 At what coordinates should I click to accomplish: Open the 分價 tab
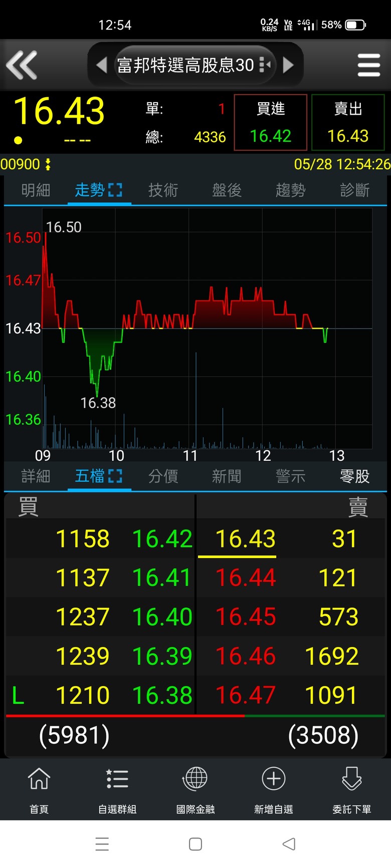pyautogui.click(x=163, y=476)
